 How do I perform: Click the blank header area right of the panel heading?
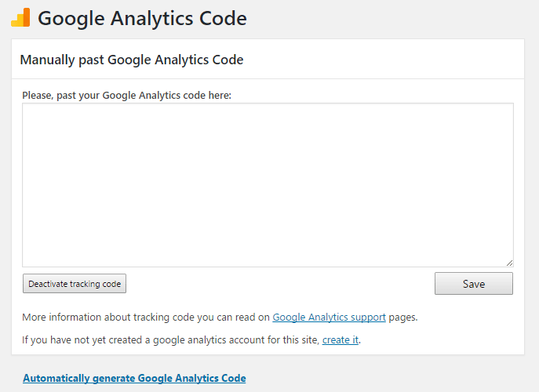pos(383,60)
